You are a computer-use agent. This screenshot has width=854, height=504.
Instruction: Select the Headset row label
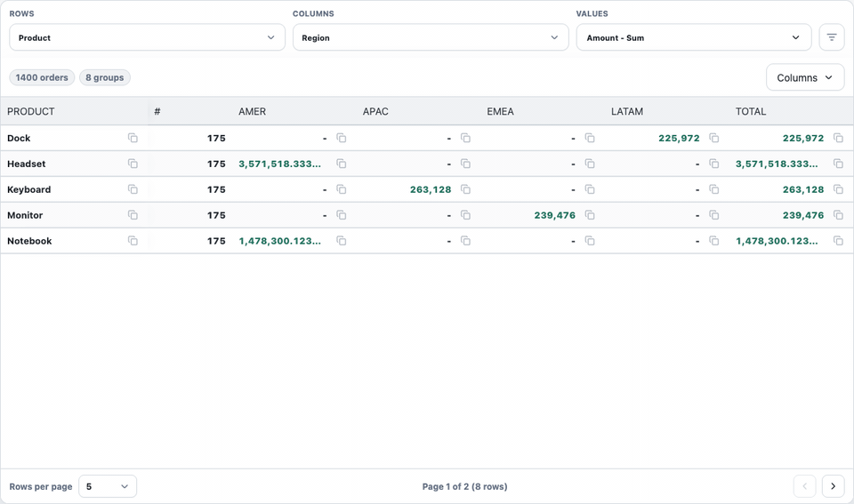point(26,164)
